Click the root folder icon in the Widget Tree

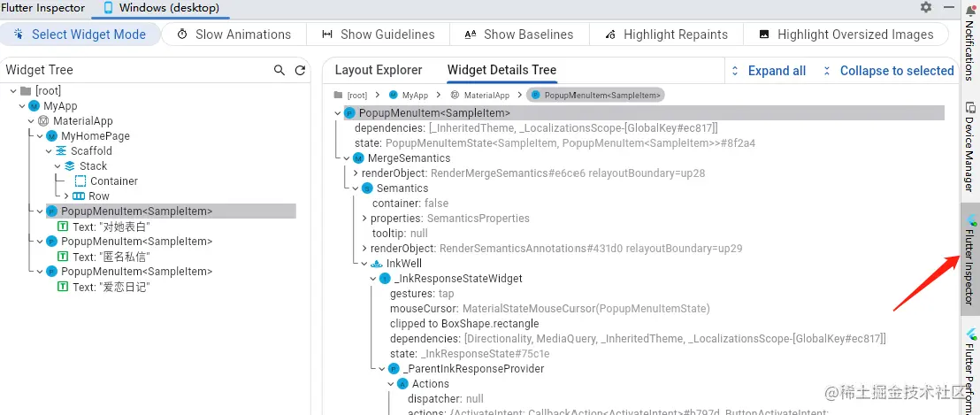click(x=26, y=91)
